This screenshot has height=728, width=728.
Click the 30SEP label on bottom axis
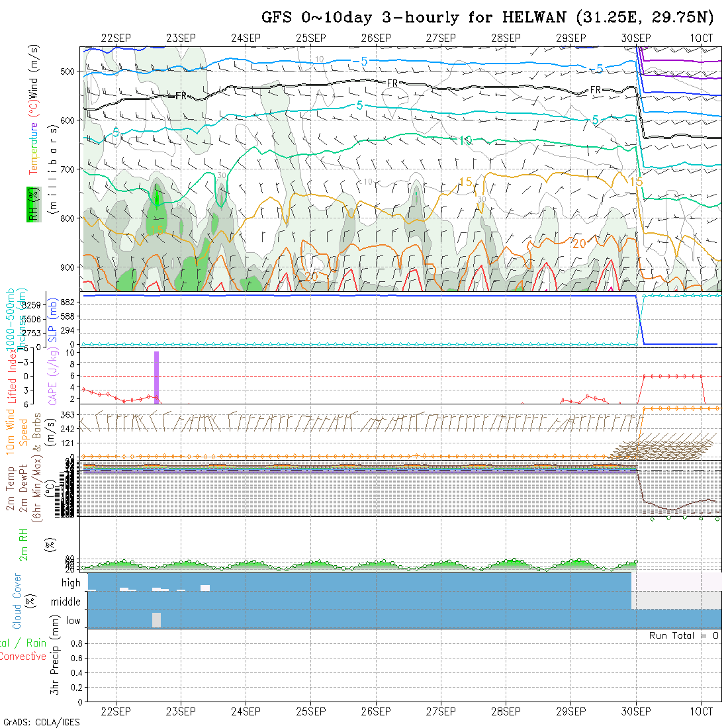(x=636, y=711)
